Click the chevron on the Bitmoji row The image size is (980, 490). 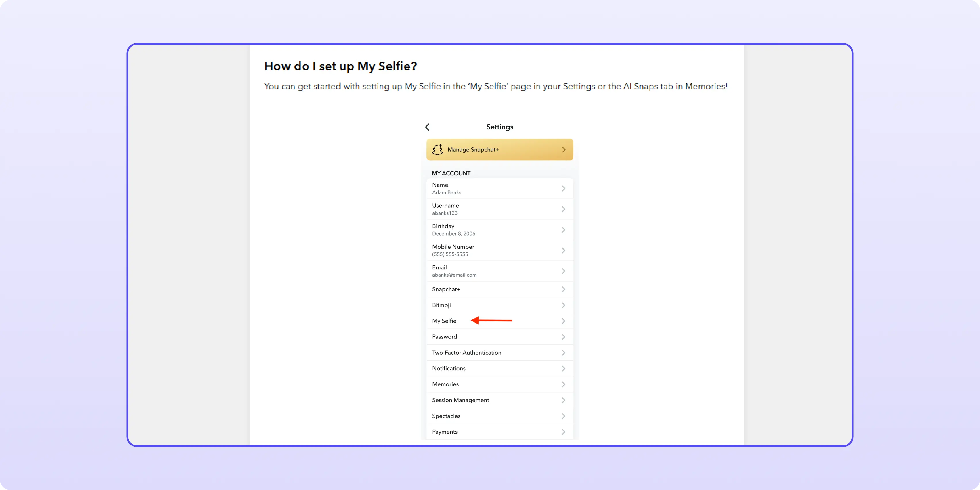[x=563, y=305]
